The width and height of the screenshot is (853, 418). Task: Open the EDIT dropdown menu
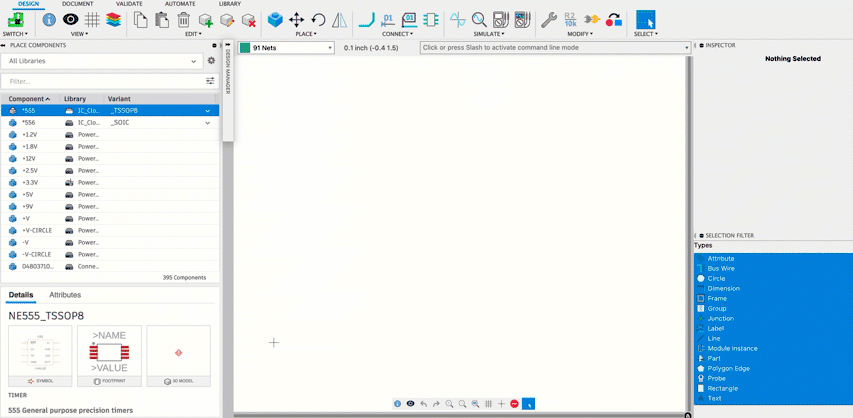pos(194,34)
